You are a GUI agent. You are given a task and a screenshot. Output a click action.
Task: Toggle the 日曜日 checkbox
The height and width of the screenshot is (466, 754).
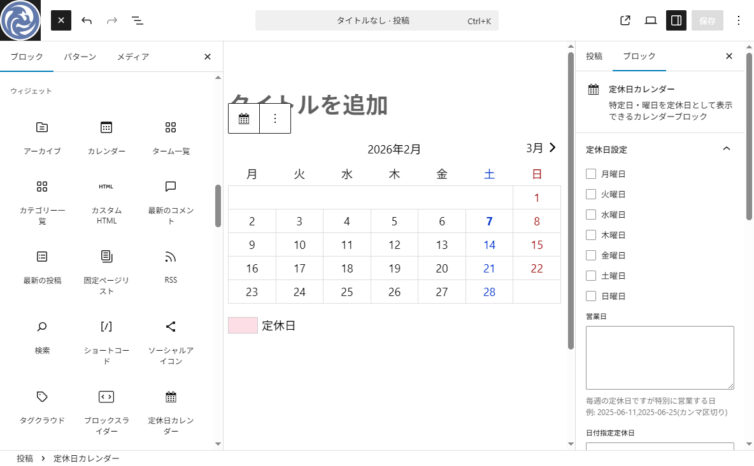coord(591,296)
